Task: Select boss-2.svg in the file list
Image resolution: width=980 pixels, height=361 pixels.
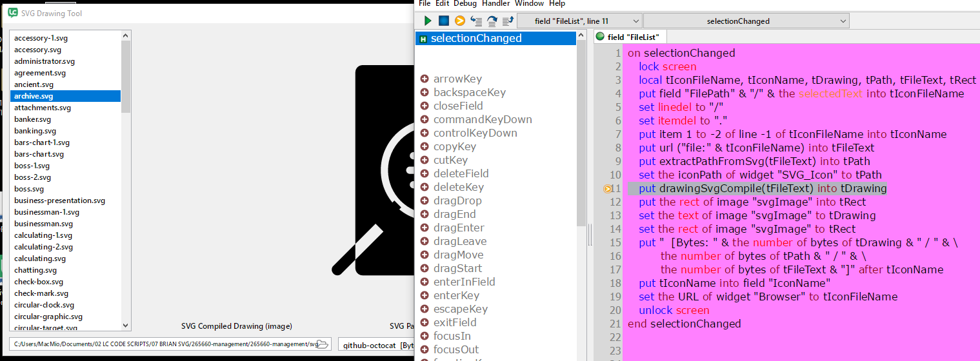Action: point(65,177)
